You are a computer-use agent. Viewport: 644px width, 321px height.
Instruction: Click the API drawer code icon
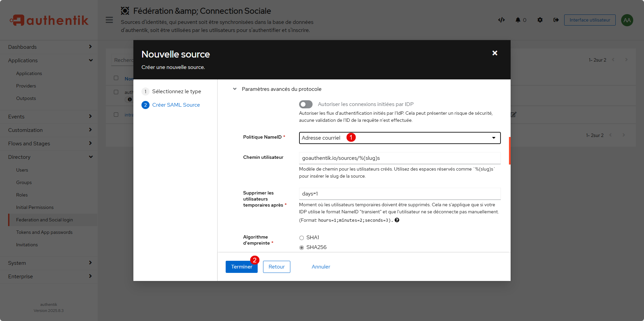pyautogui.click(x=501, y=20)
